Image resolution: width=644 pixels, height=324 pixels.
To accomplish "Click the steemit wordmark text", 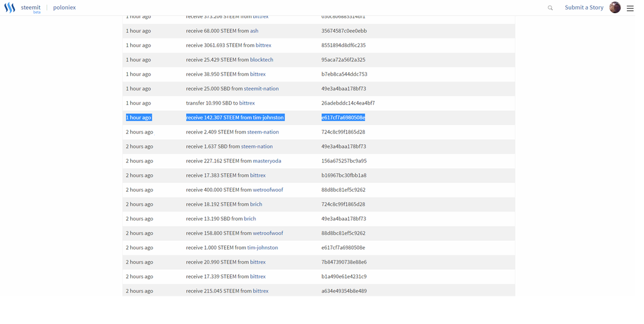I will (x=31, y=8).
